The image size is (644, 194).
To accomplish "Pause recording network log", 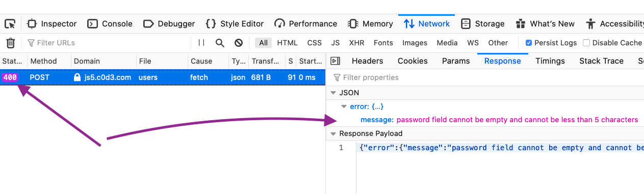I will (201, 43).
